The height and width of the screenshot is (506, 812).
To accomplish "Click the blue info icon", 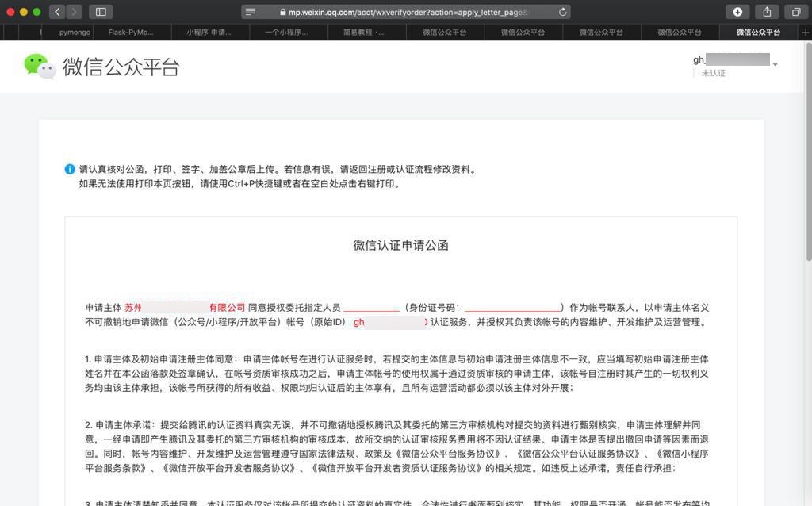I will pyautogui.click(x=70, y=169).
